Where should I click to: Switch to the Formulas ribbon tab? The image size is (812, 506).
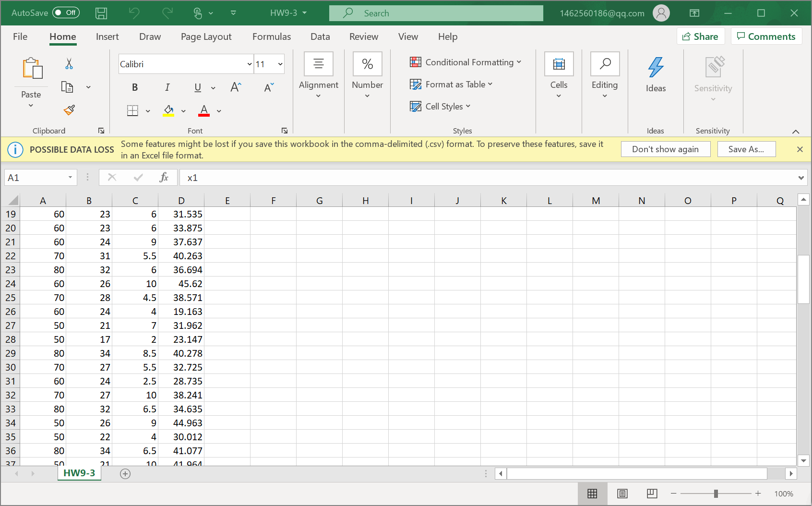tap(271, 36)
